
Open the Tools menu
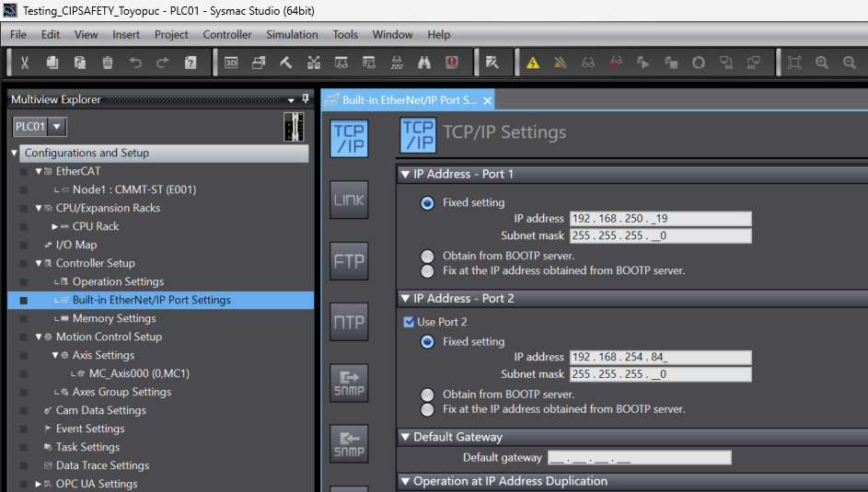coord(345,34)
